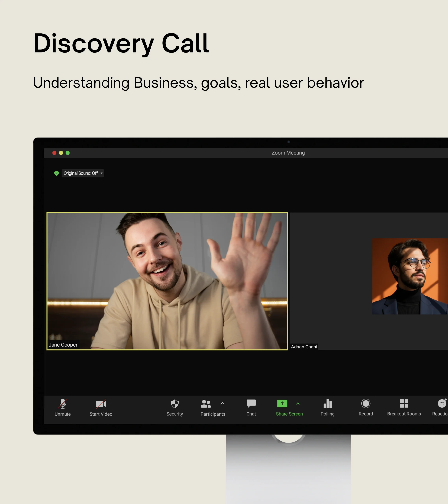Unmute the microphone
This screenshot has width=448, height=504.
point(63,408)
